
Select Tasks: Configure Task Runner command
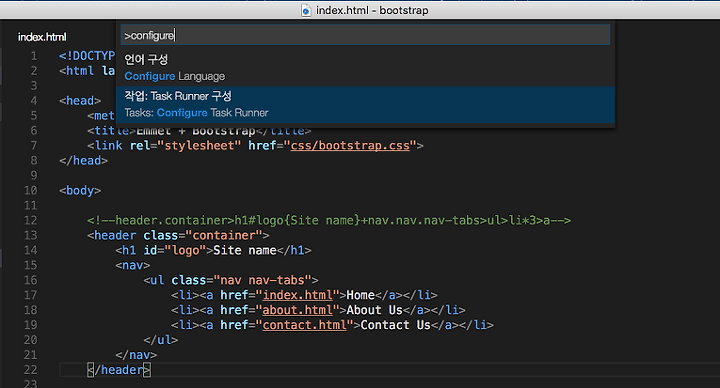click(x=365, y=105)
